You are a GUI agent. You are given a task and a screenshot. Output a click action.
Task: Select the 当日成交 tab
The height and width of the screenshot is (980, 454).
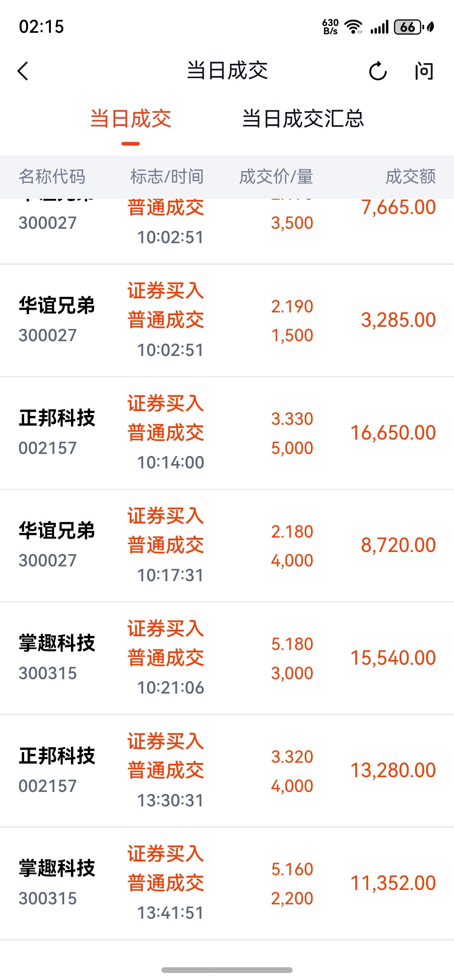pos(130,118)
